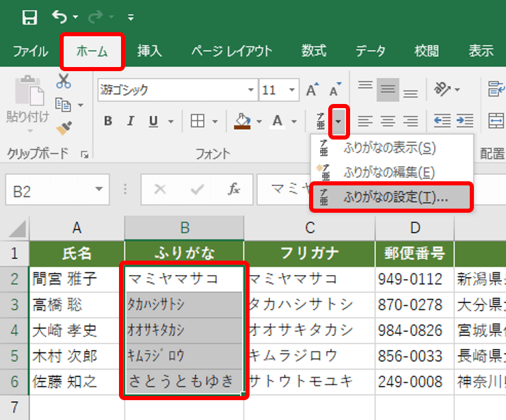Open the 表示 tab

click(481, 51)
